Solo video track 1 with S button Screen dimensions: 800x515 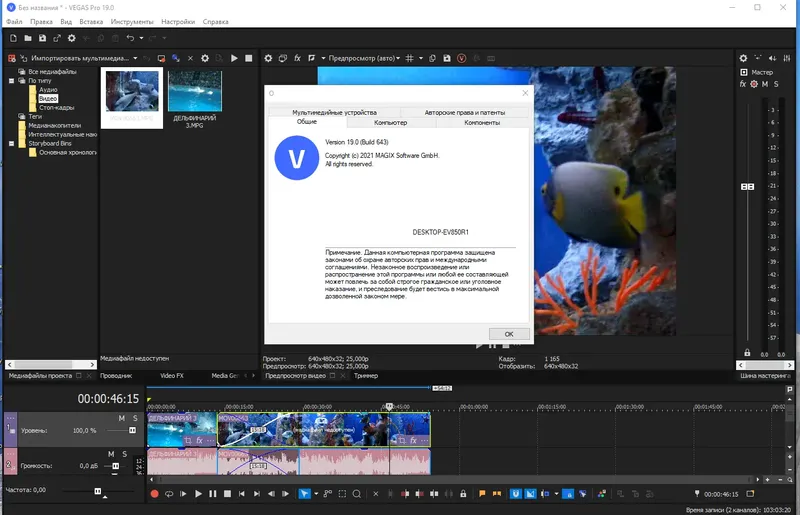pyautogui.click(x=135, y=418)
